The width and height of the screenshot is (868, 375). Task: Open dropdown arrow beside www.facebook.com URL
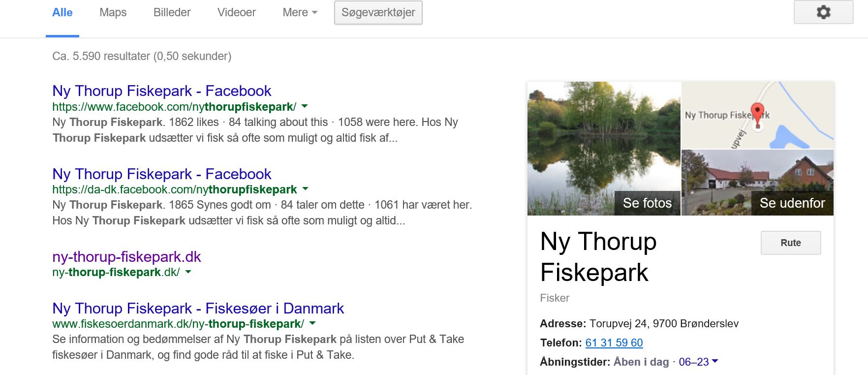(x=305, y=106)
